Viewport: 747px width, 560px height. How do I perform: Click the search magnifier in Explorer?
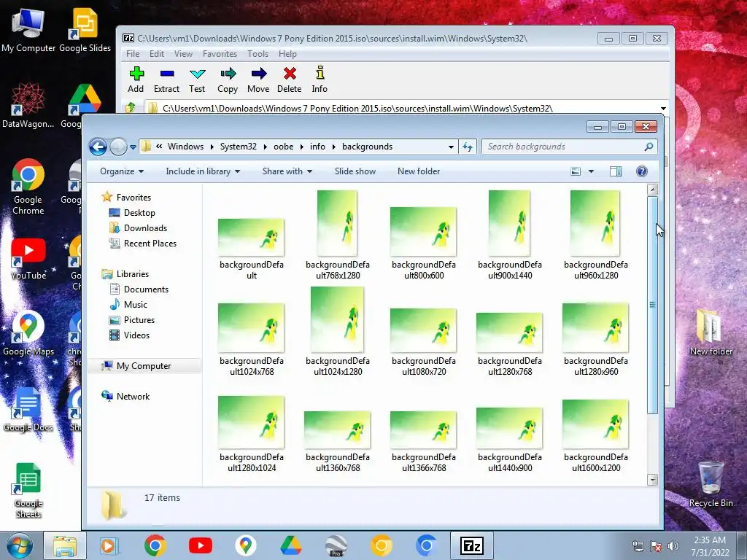pyautogui.click(x=649, y=147)
